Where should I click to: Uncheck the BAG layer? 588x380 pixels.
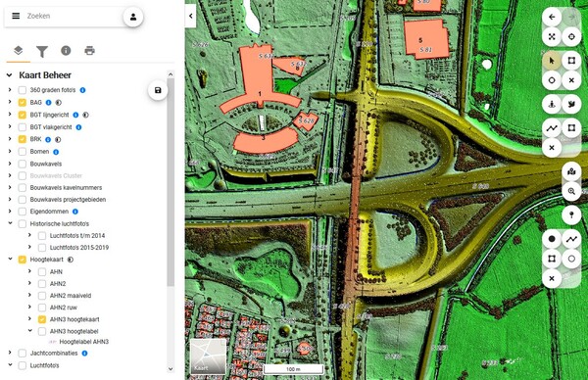click(23, 102)
